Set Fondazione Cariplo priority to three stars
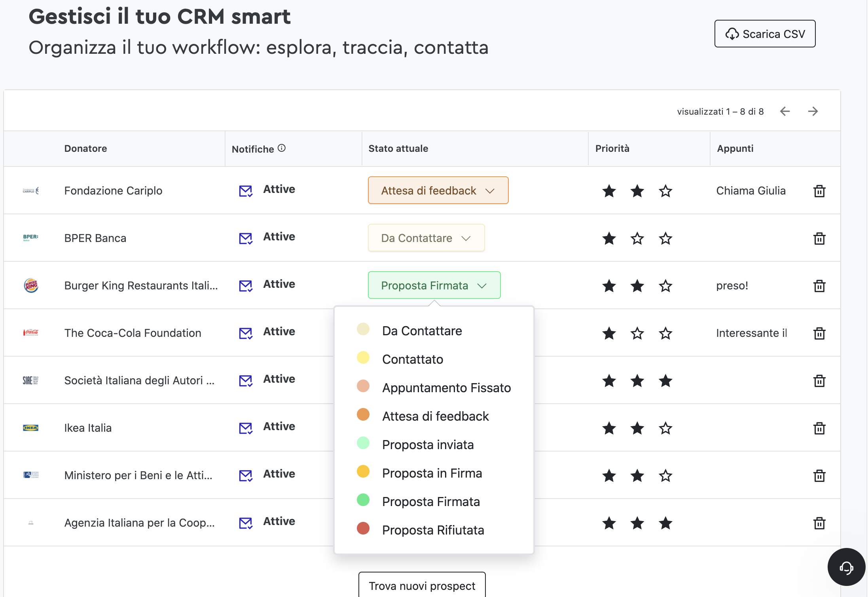Image resolution: width=868 pixels, height=597 pixels. pos(665,191)
